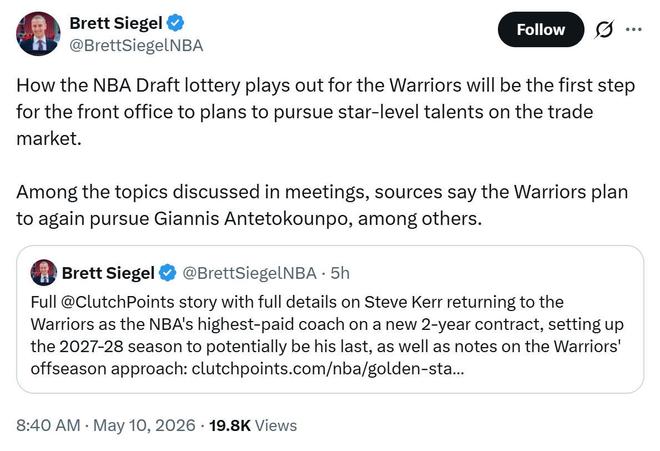Click the 5h timestamp of quoted tweet
660x451 pixels.
(x=340, y=273)
